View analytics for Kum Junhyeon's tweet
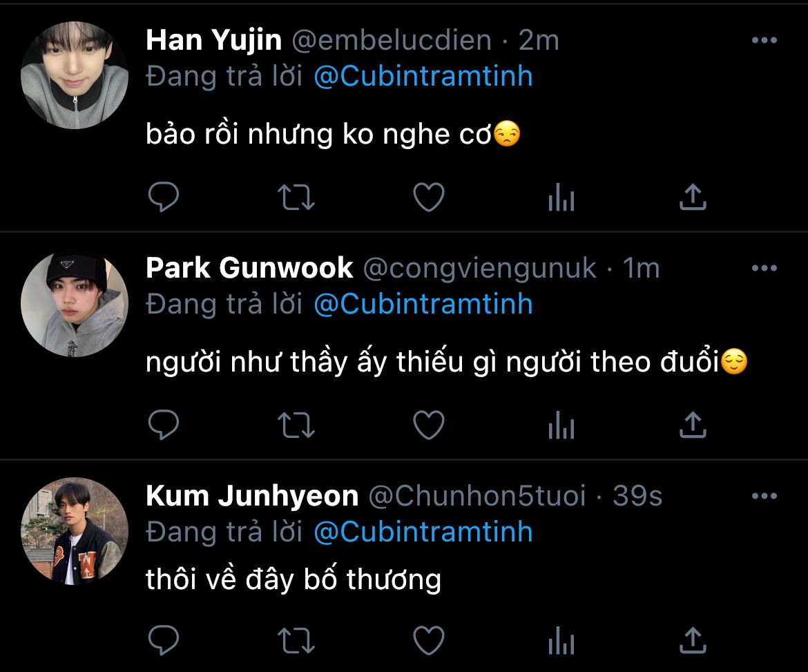The image size is (808, 672). coord(561,640)
